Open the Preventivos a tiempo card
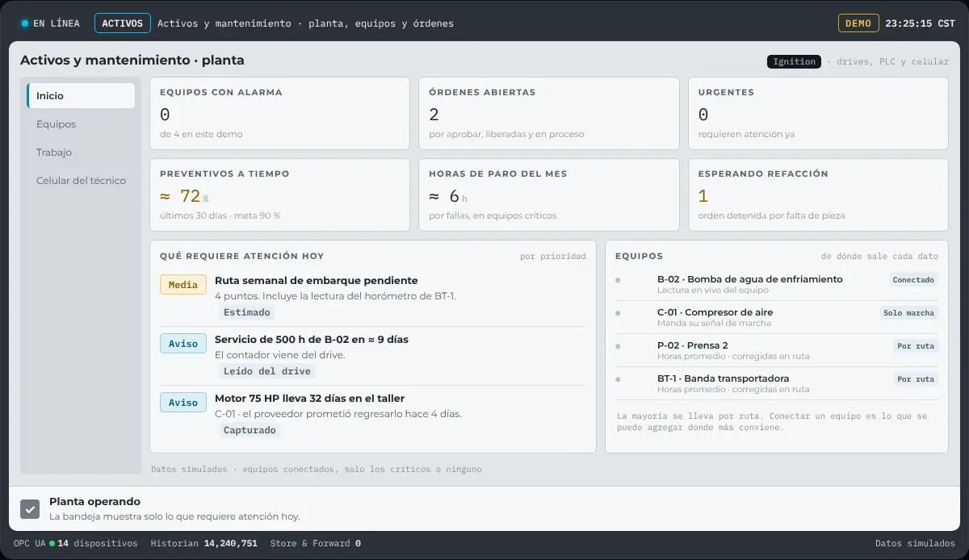969x560 pixels. pyautogui.click(x=280, y=195)
